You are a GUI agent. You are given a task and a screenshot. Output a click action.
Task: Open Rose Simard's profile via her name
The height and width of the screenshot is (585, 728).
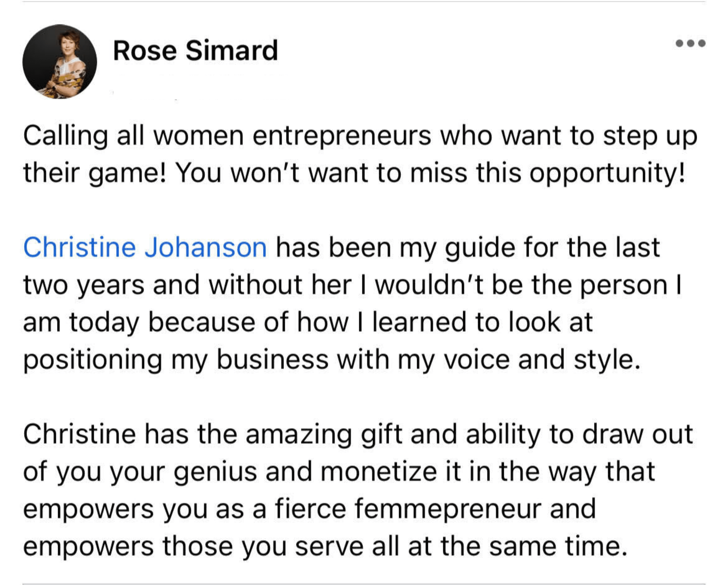[195, 51]
